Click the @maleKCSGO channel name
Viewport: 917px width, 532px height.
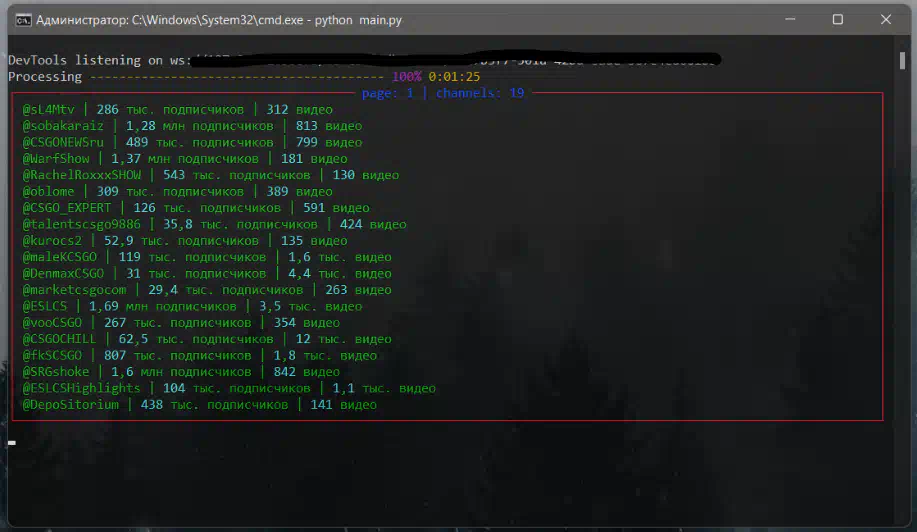[60, 257]
